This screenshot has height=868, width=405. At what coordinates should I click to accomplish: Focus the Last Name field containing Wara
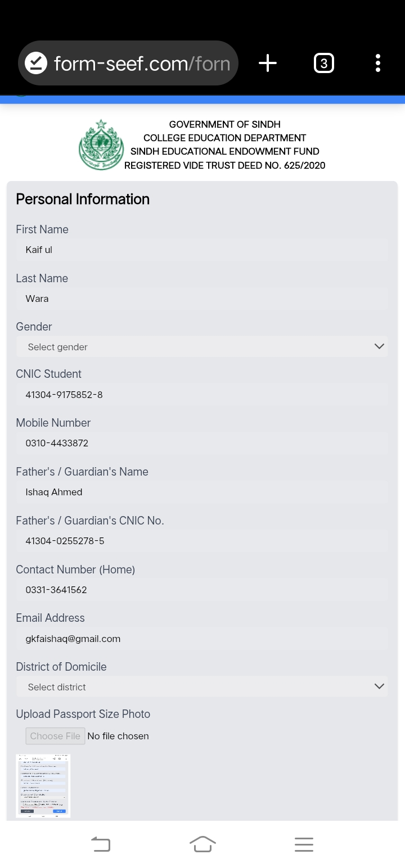(202, 299)
